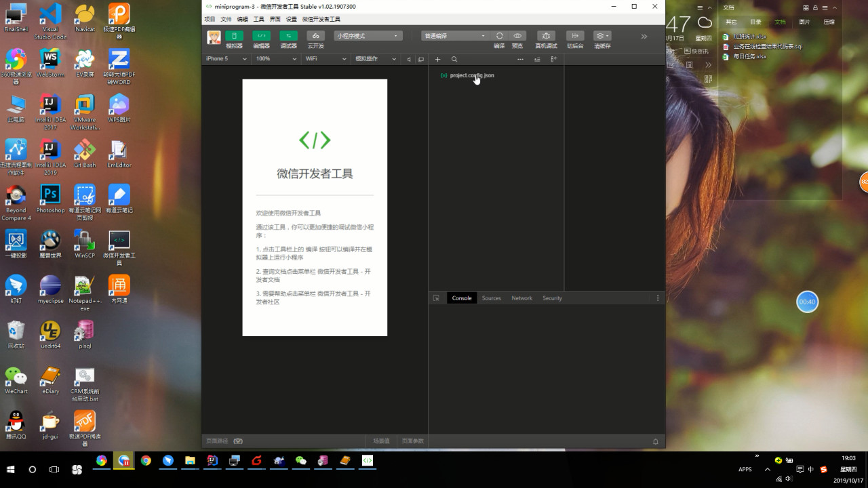
Task: Toggle the simulator sound mute icon
Action: pyautogui.click(x=409, y=59)
